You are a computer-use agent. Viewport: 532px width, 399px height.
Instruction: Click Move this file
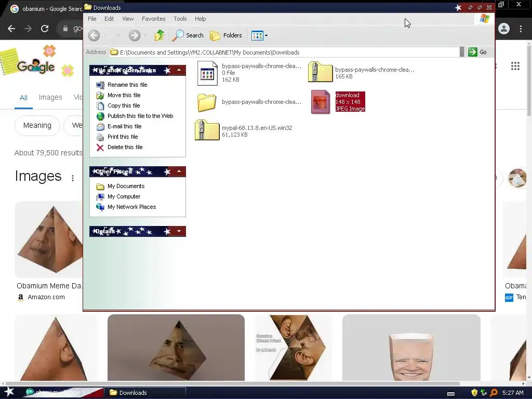tap(124, 96)
